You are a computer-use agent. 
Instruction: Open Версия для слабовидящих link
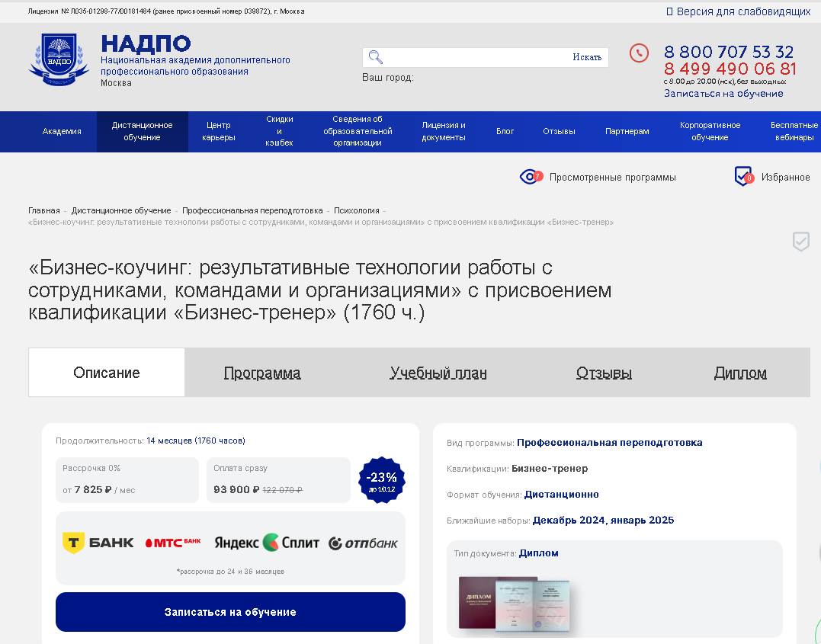(x=738, y=11)
